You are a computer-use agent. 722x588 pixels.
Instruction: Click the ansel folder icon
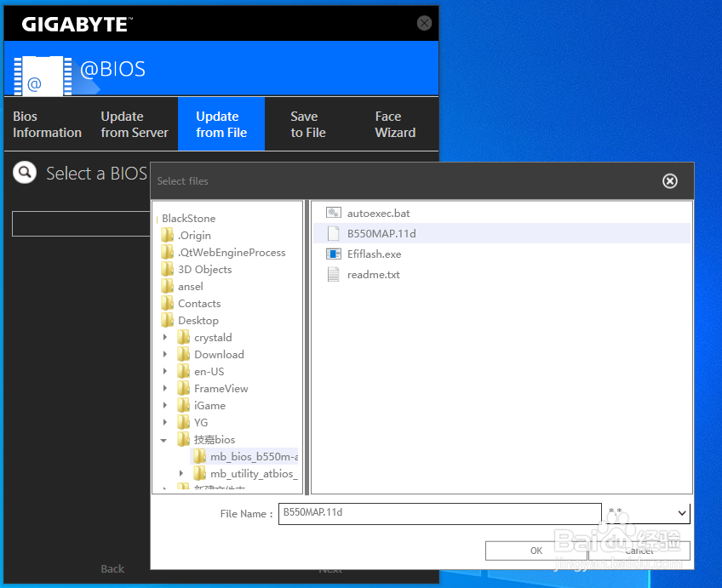click(167, 286)
